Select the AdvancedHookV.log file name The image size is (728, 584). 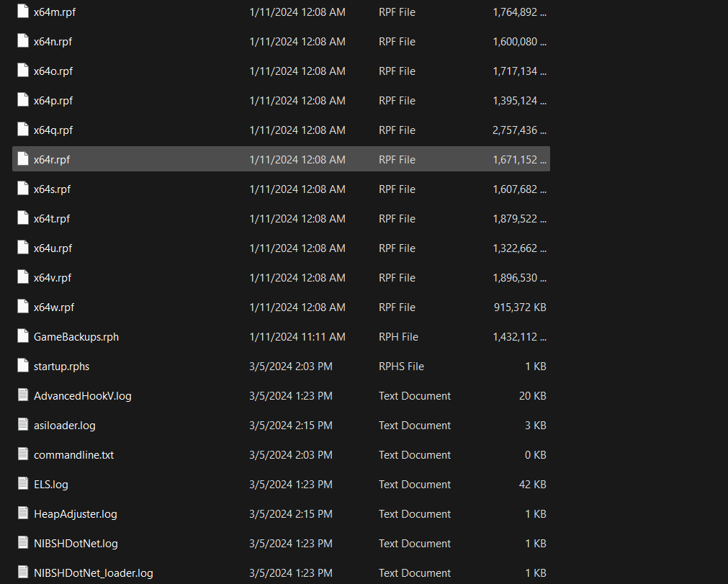tap(83, 396)
